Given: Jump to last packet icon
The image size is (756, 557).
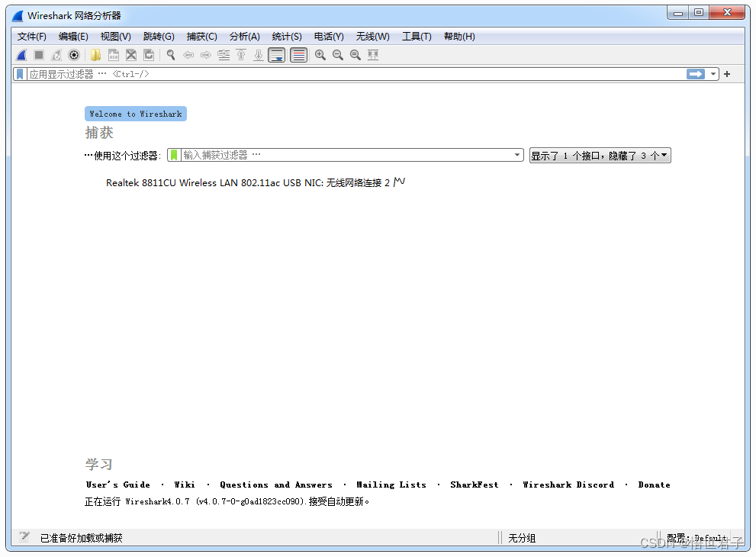Looking at the screenshot, I should (259, 55).
